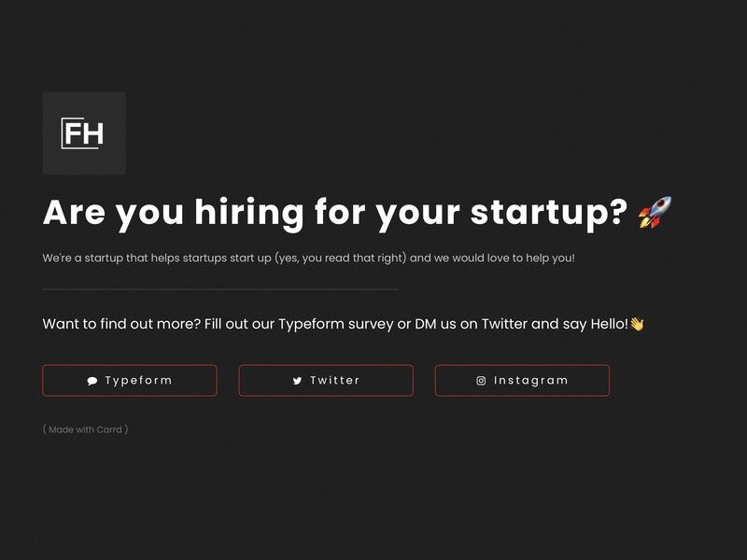747x560 pixels.
Task: Click the "We're a startup" subtitle paragraph
Action: (308, 258)
